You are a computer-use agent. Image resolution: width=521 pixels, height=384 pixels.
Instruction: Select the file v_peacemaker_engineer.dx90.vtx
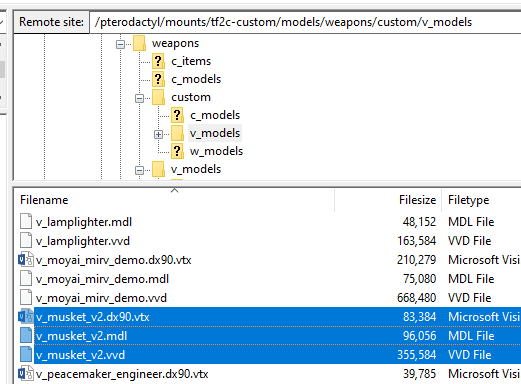pos(122,374)
